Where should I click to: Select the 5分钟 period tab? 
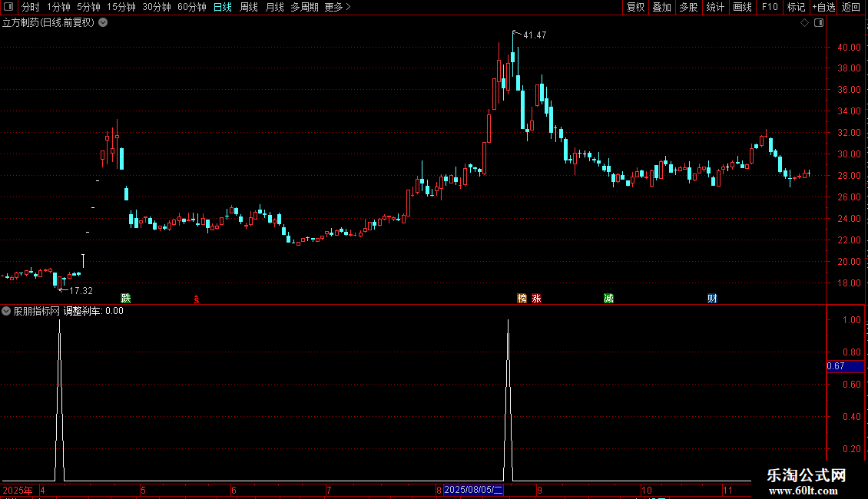click(x=88, y=7)
